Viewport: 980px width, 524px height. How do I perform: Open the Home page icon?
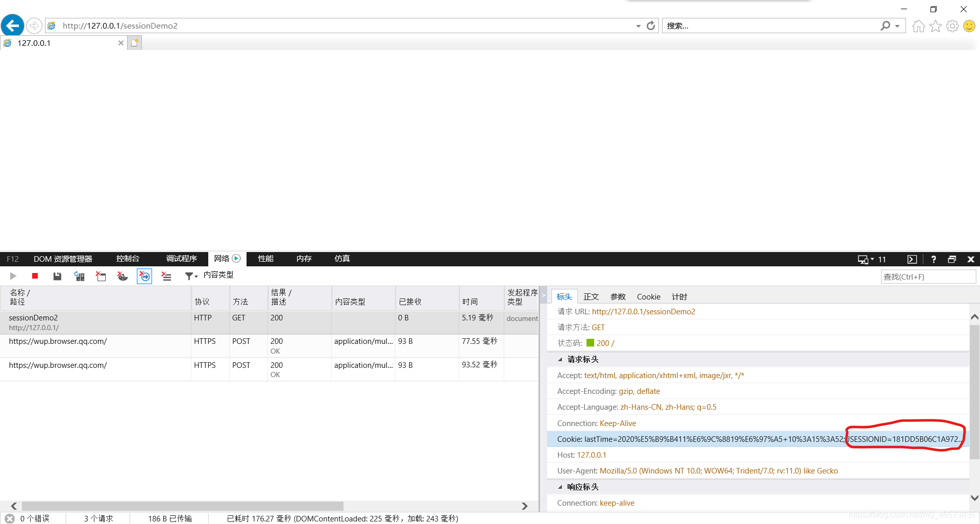point(918,26)
